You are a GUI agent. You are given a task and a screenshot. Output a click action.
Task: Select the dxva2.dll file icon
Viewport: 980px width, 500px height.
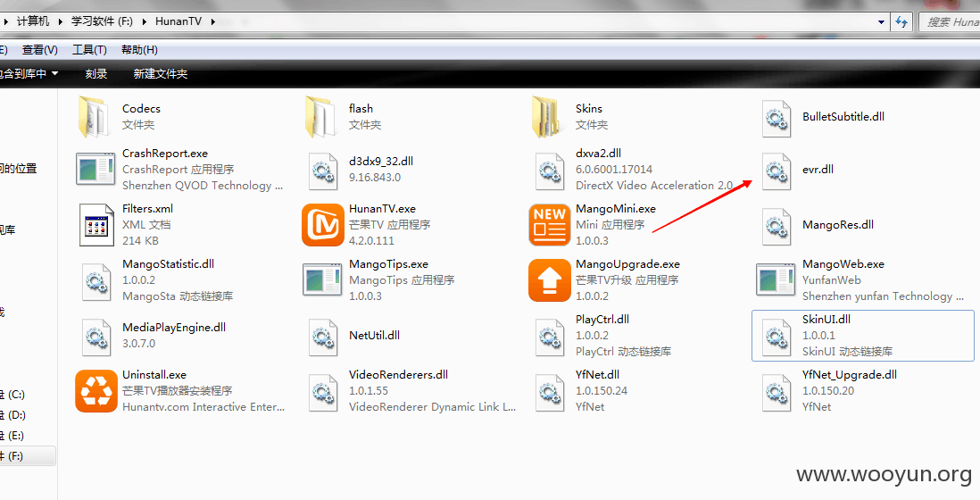click(x=550, y=170)
